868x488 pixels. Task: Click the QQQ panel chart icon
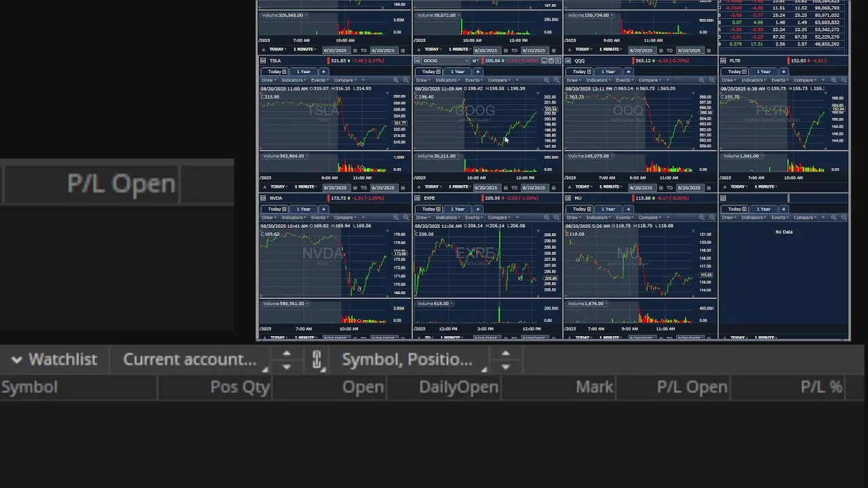pos(568,60)
